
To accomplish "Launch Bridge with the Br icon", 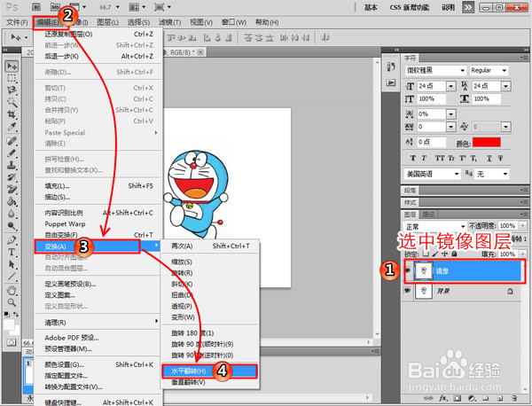I will click(36, 7).
